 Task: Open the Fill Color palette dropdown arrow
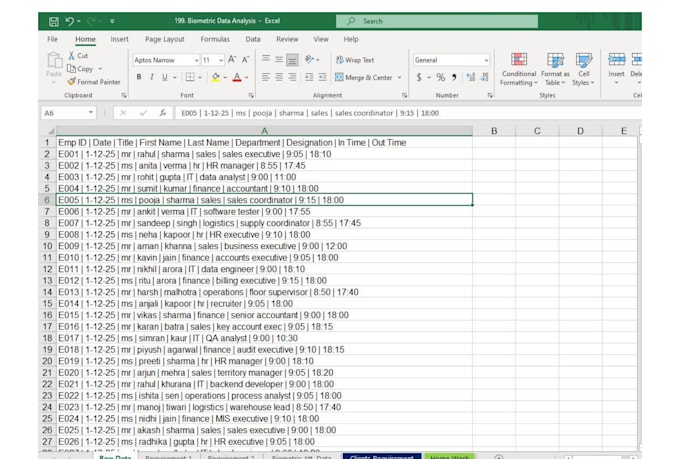[225, 77]
